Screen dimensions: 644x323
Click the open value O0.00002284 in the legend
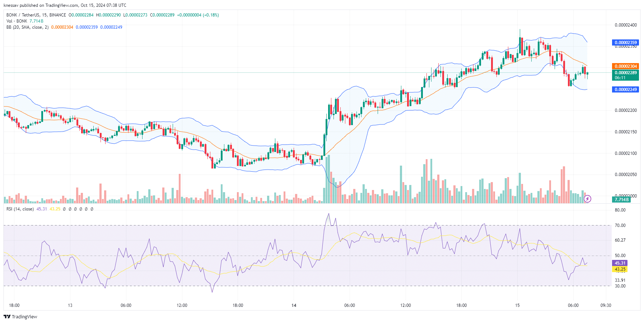(81, 15)
